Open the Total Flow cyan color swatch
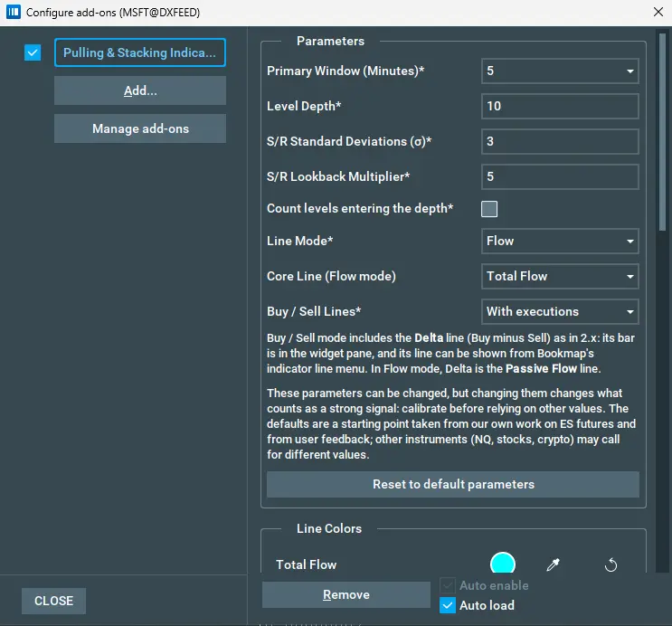Image resolution: width=672 pixels, height=626 pixels. coord(502,564)
